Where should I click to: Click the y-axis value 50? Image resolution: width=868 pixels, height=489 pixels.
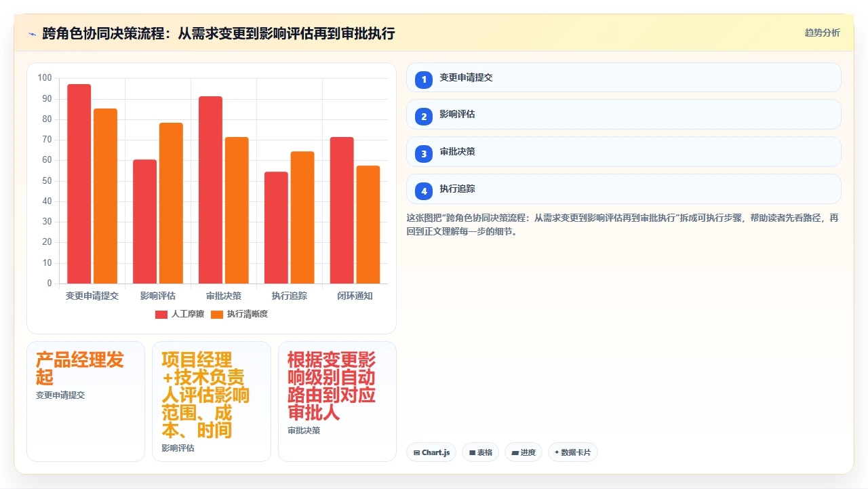pyautogui.click(x=47, y=181)
